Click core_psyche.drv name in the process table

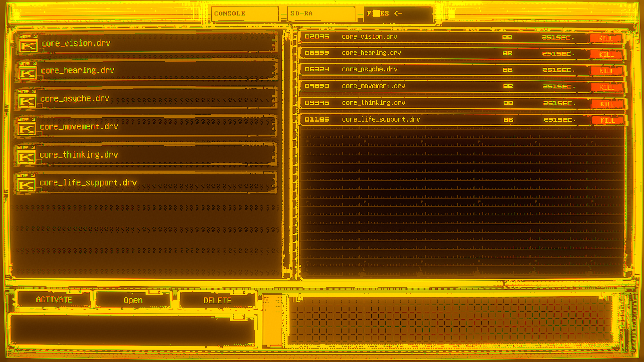tap(370, 69)
